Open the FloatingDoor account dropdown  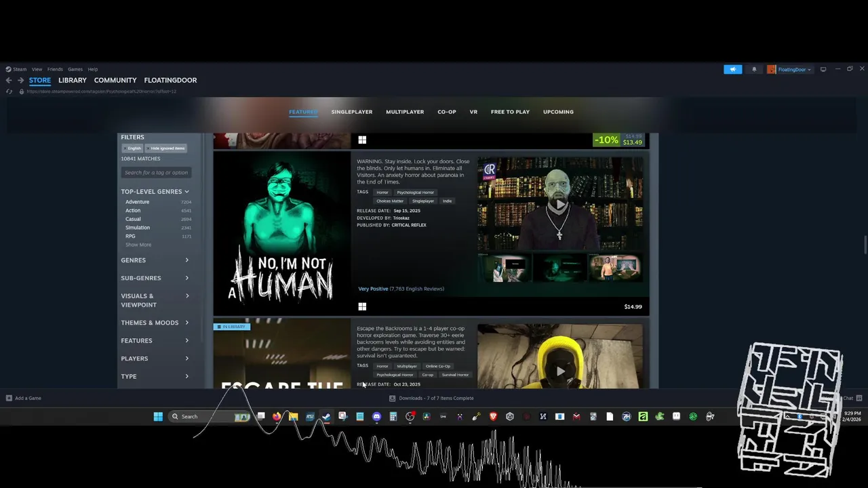[x=789, y=69]
